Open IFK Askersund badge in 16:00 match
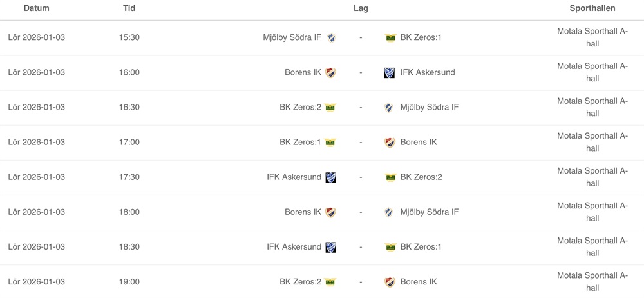The width and height of the screenshot is (644, 298). pos(389,72)
